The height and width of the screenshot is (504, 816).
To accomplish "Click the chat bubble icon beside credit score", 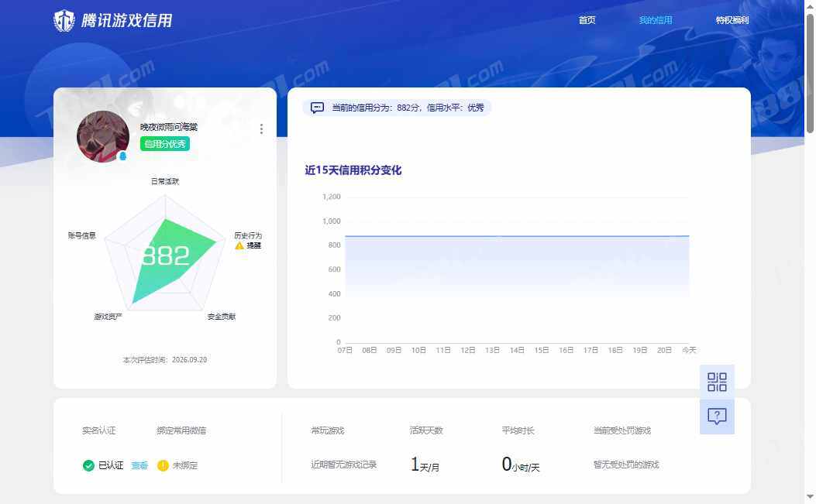I will pos(317,108).
